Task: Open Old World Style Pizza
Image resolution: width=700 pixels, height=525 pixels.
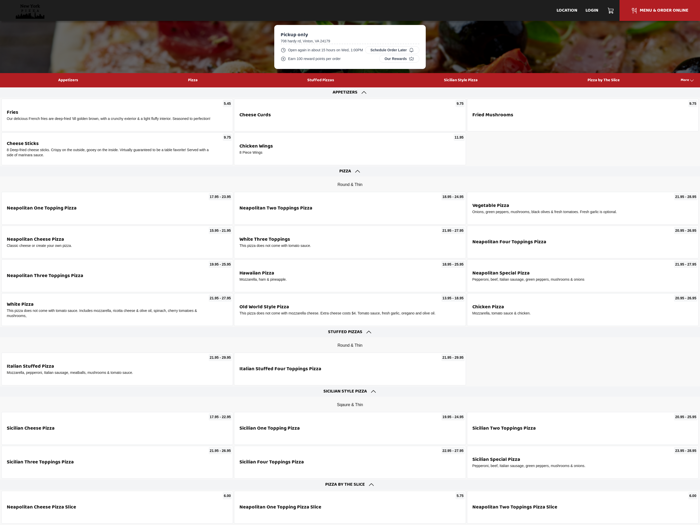Action: (x=350, y=310)
